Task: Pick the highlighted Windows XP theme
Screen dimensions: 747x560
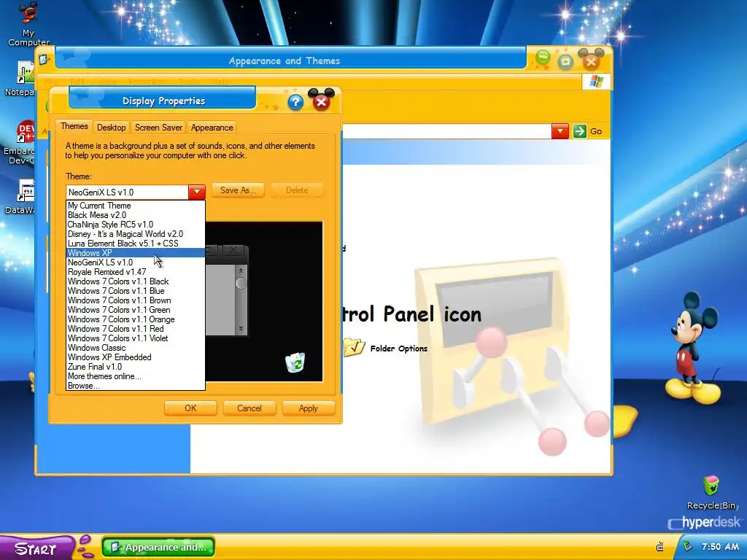Action: click(136, 253)
